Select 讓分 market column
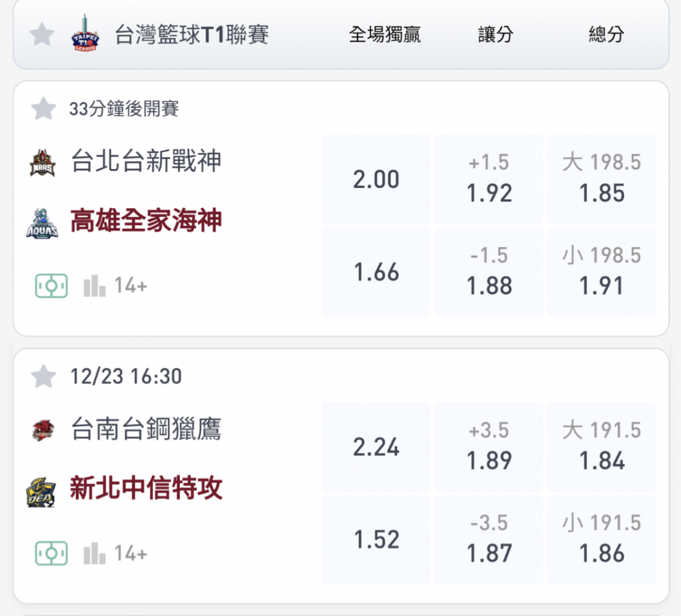 (496, 34)
